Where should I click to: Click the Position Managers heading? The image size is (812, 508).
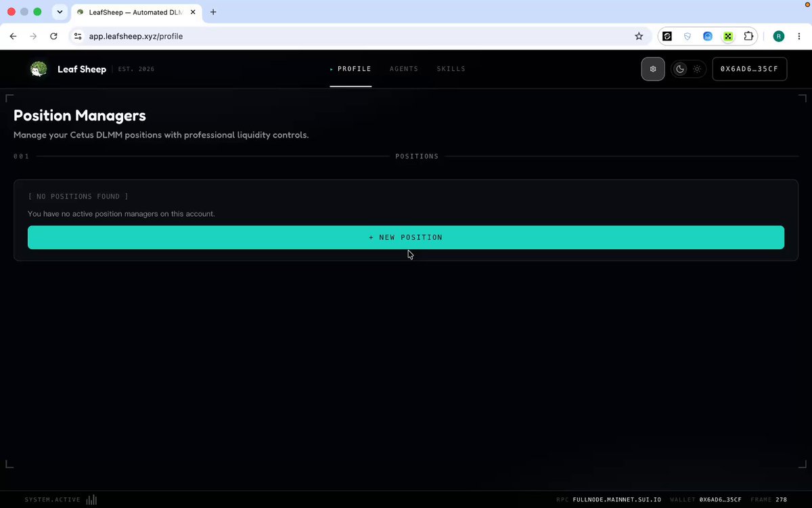[80, 116]
